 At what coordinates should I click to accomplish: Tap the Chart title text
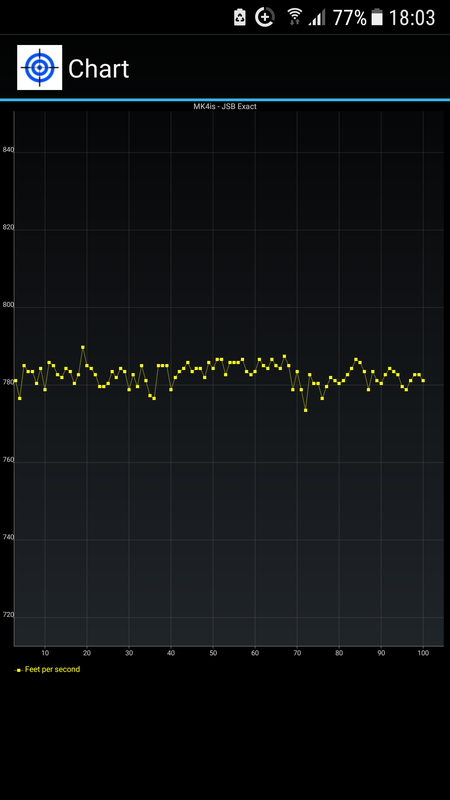pos(98,69)
